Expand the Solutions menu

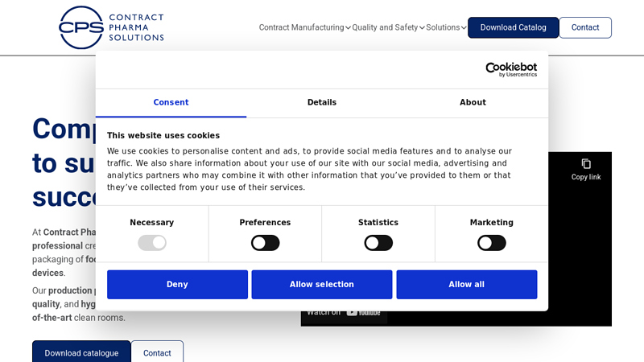point(446,27)
